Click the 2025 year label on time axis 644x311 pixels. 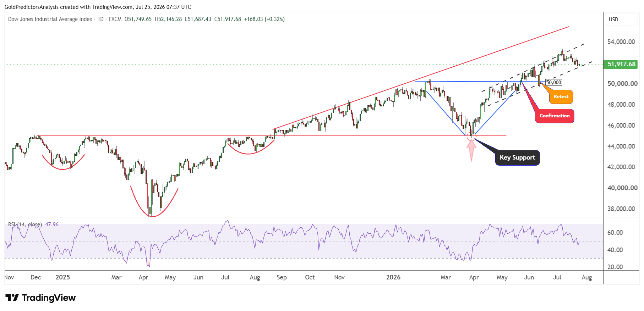[x=63, y=277]
